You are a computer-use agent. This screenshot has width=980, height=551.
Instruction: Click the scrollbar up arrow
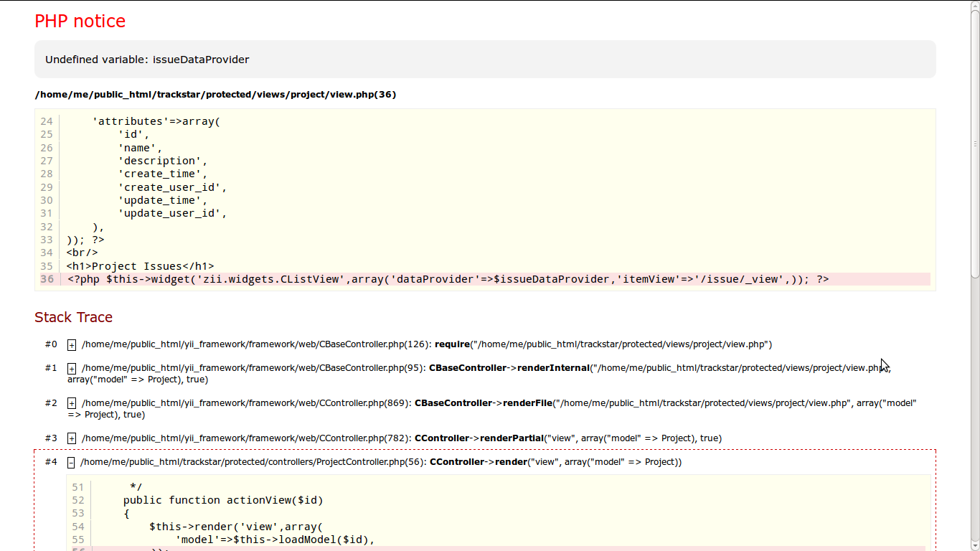pyautogui.click(x=975, y=5)
